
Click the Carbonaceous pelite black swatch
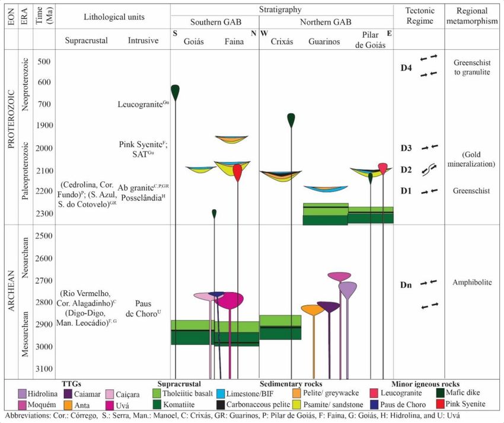(x=221, y=405)
